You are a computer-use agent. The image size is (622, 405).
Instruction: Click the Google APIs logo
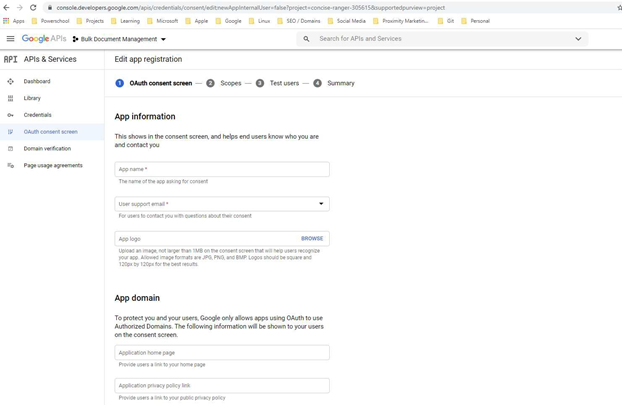point(44,39)
